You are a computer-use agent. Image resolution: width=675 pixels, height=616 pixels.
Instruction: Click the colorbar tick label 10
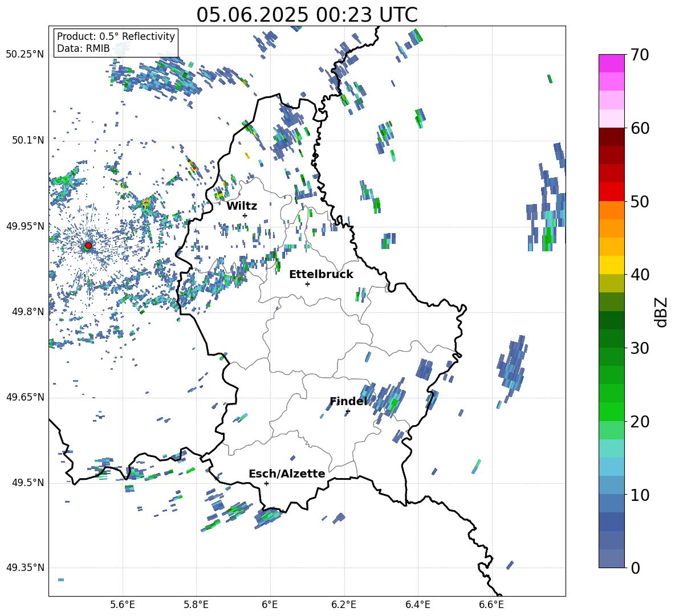tap(640, 495)
